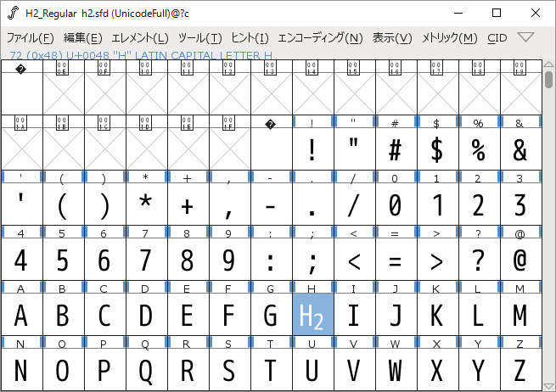Select the plus sign glyph cell
This screenshot has width=556, height=392.
pos(188,204)
